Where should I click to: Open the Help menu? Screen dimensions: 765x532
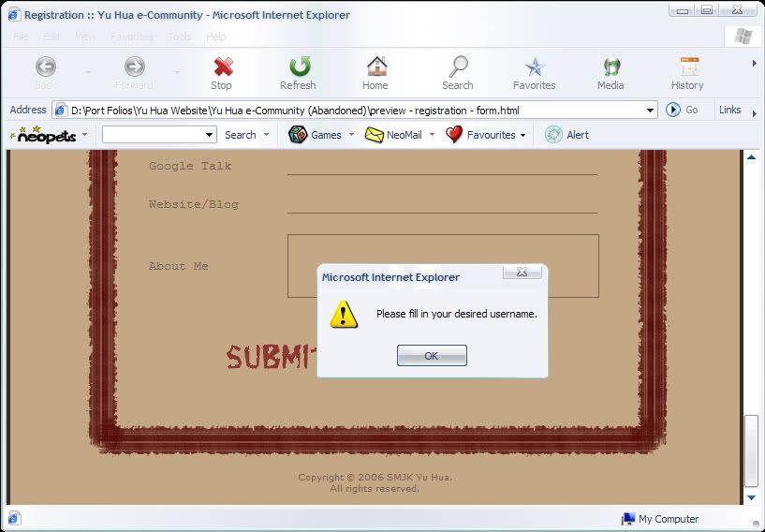coord(215,37)
